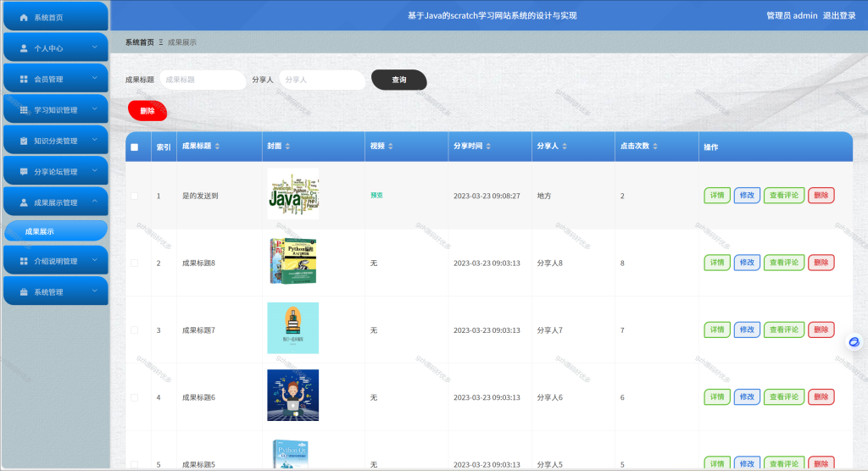Click the timestamp 2023-03-23 09:08:27
Screen dimensions: 868x471
pos(487,196)
